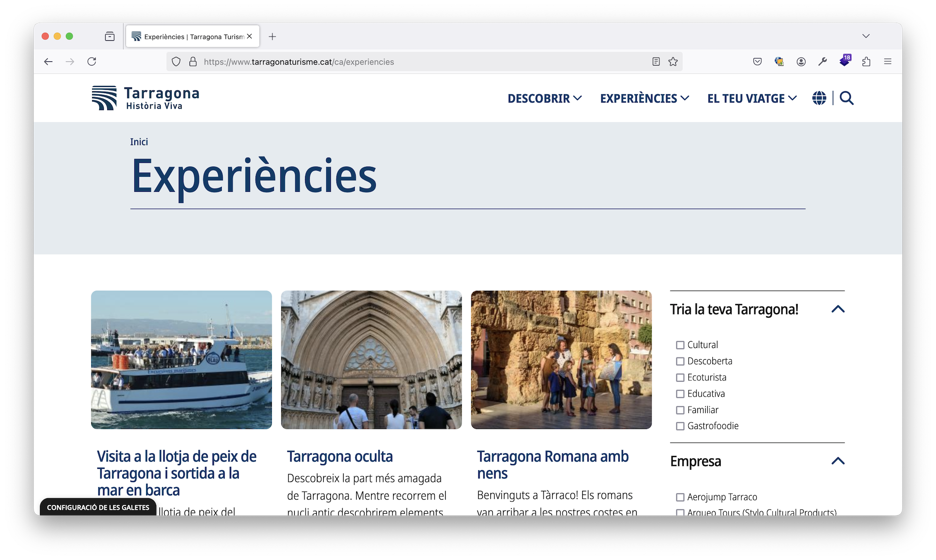Enable the Gastrofoodie filter checkbox
This screenshot has width=936, height=560.
(680, 426)
